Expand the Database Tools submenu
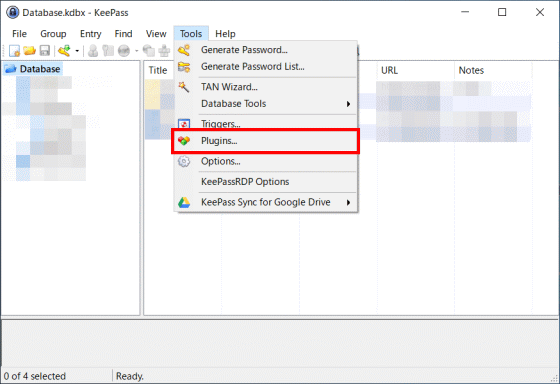The width and height of the screenshot is (560, 384). (x=266, y=104)
